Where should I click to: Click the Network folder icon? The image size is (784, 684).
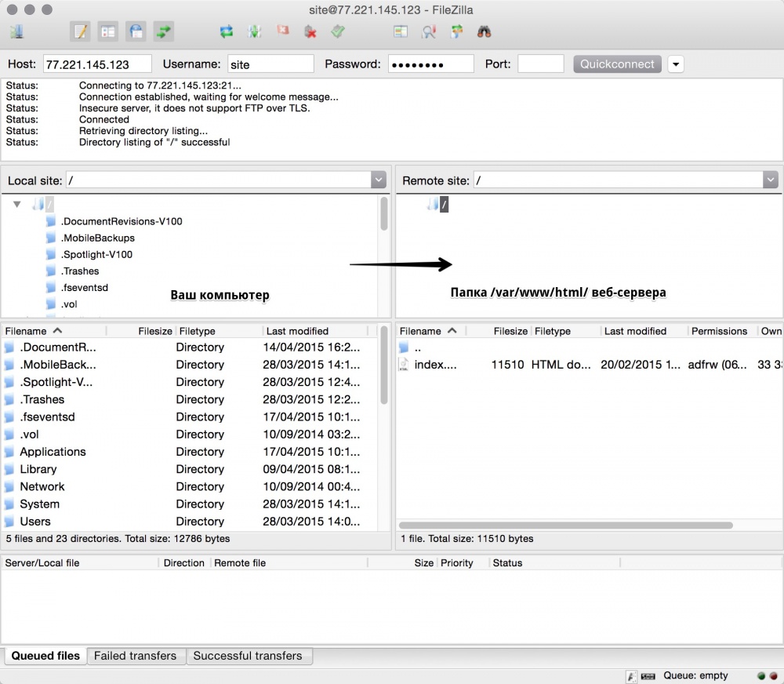9,487
